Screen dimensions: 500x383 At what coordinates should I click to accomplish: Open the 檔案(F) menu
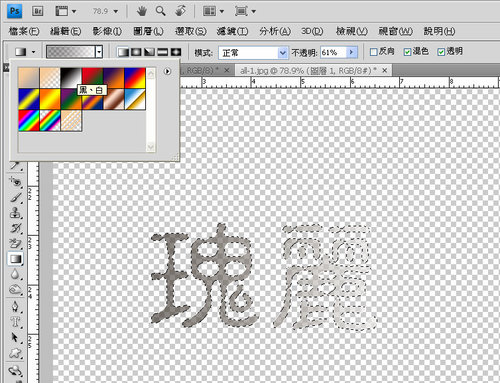[x=24, y=31]
